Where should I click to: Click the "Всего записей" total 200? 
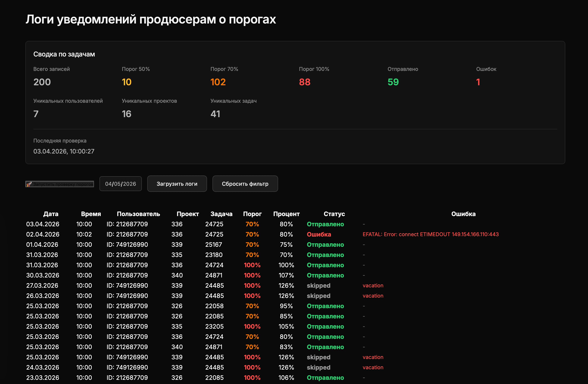pos(42,82)
